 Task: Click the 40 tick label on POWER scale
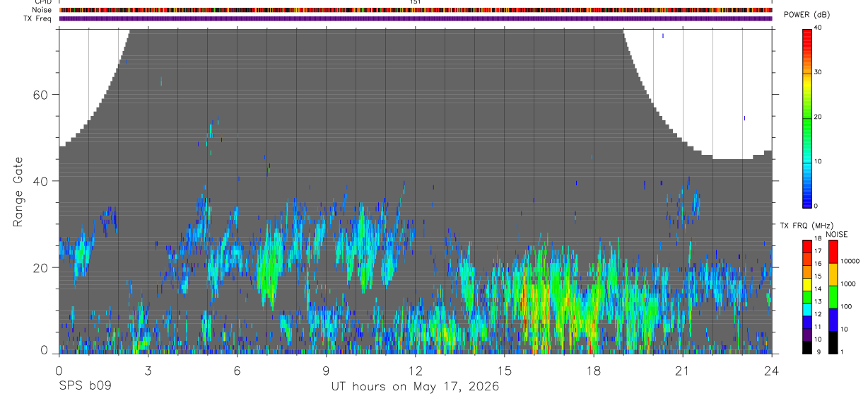818,28
